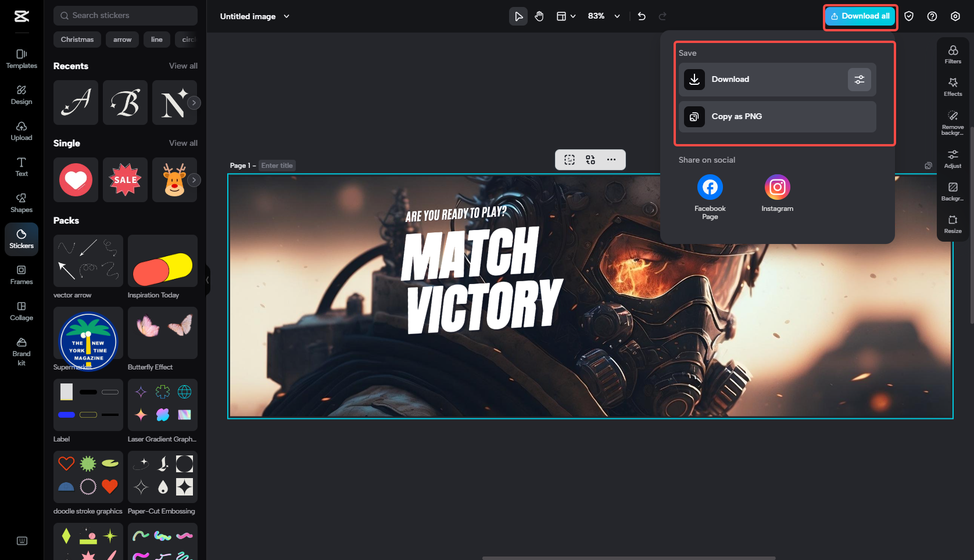Open the layout options dropdown
Viewport: 974px width, 560px height.
(x=566, y=16)
